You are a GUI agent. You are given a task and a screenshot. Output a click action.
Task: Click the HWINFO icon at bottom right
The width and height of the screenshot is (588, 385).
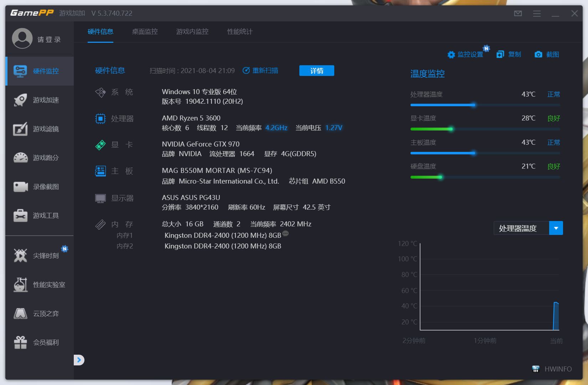click(x=536, y=369)
